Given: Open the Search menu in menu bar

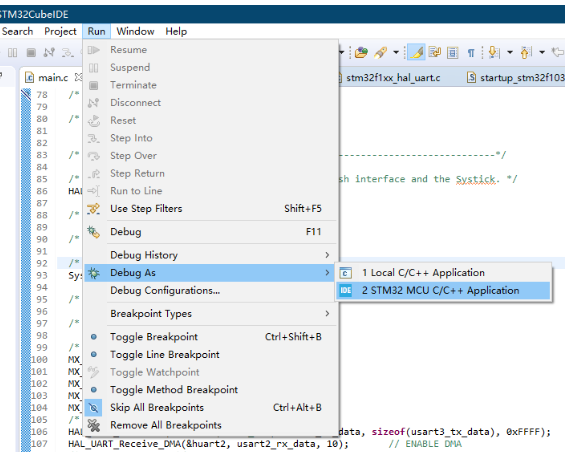Looking at the screenshot, I should tap(17, 31).
